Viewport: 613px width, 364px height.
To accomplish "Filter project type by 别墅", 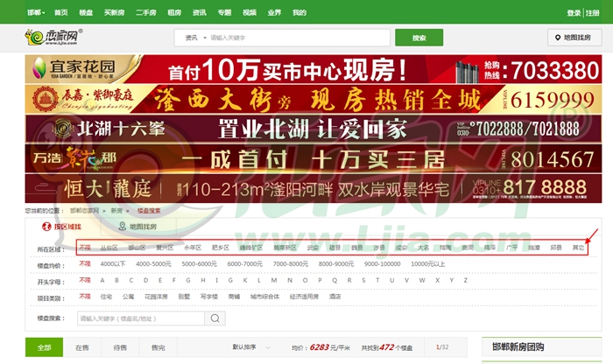I will tap(184, 297).
